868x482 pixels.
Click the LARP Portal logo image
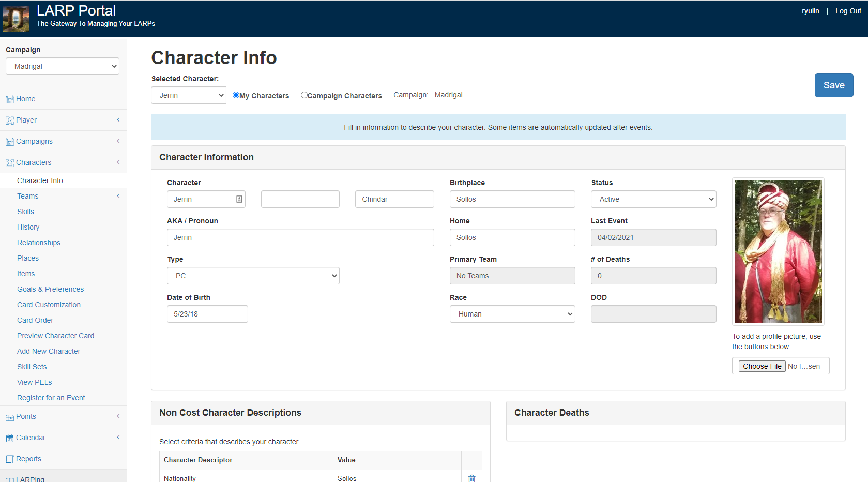(16, 19)
